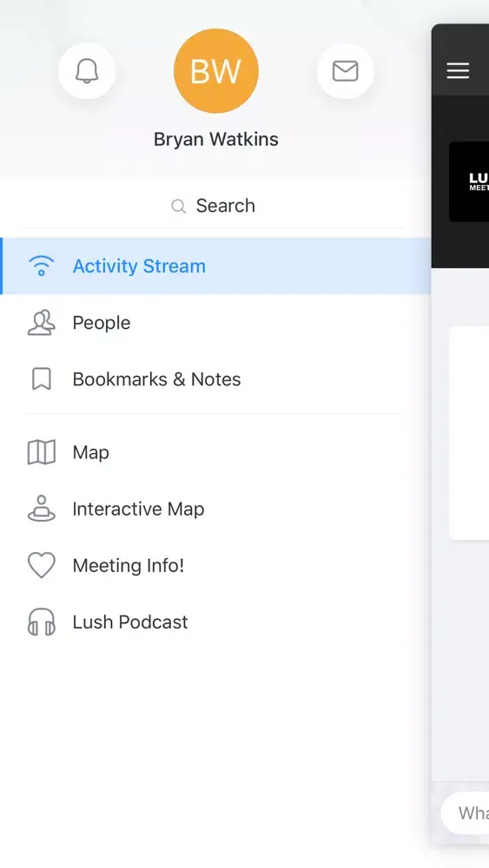The width and height of the screenshot is (489, 868).
Task: Tap the hamburger menu icon
Action: pos(458,70)
